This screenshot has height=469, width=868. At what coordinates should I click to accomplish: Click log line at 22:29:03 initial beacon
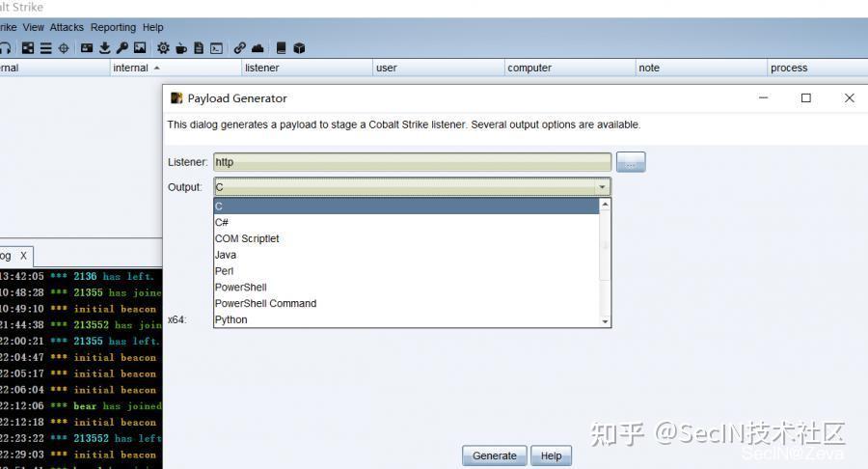tap(79, 455)
